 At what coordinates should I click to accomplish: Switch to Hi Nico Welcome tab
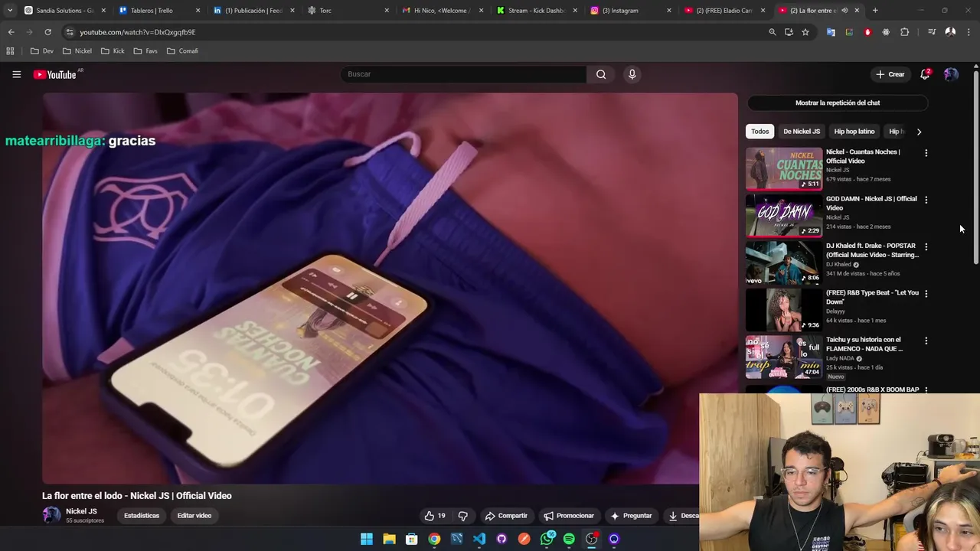(x=443, y=11)
